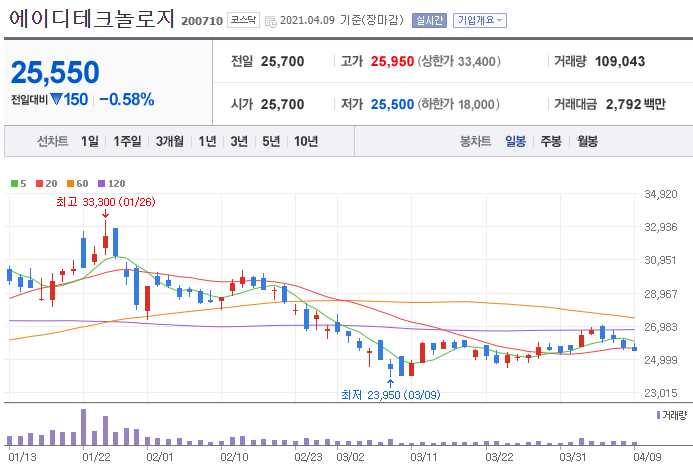
Task: Click the 34,920 price axis label
Action: click(660, 194)
